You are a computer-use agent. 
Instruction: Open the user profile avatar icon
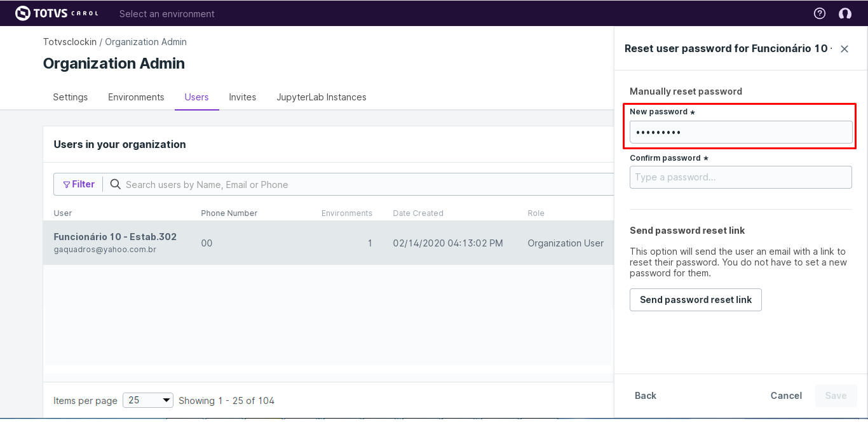844,13
